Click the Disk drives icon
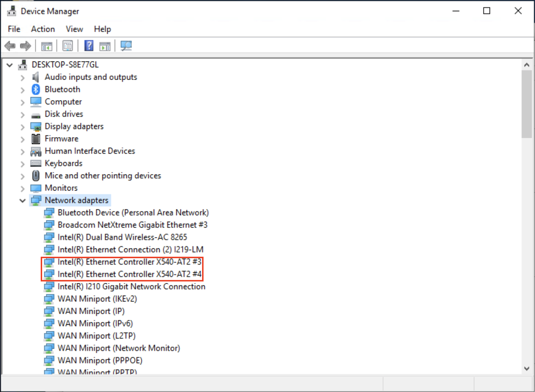 (36, 116)
